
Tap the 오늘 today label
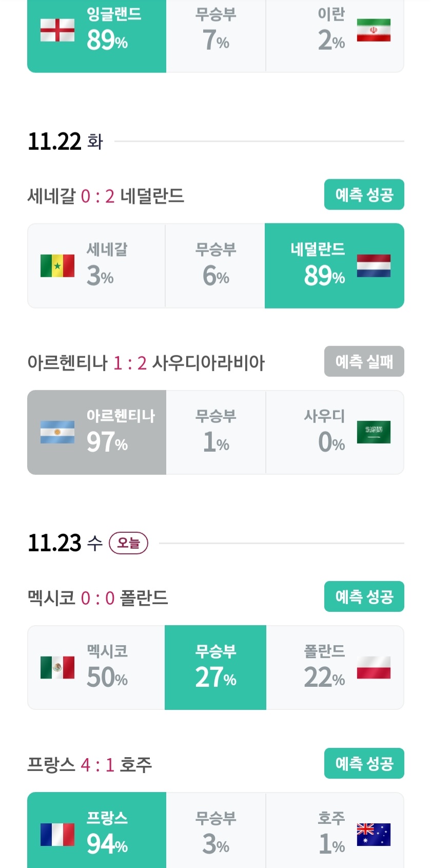coord(128,543)
